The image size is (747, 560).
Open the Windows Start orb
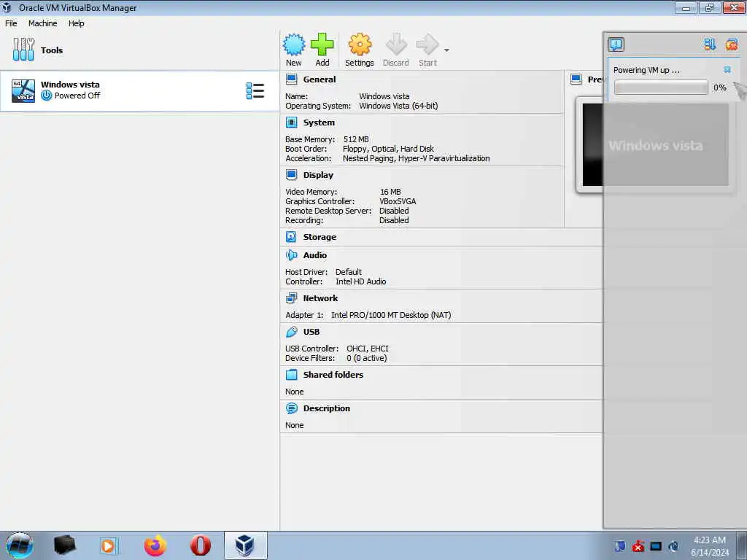pyautogui.click(x=20, y=545)
